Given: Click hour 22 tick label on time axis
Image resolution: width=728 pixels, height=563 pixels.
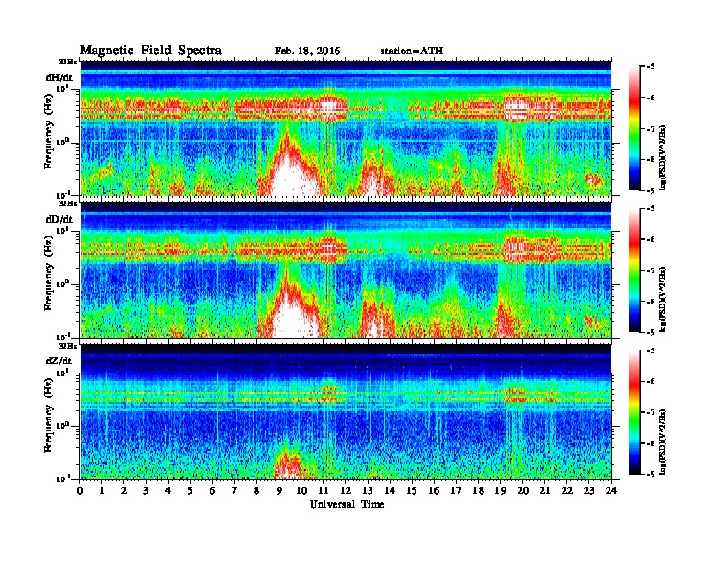Looking at the screenshot, I should 567,490.
